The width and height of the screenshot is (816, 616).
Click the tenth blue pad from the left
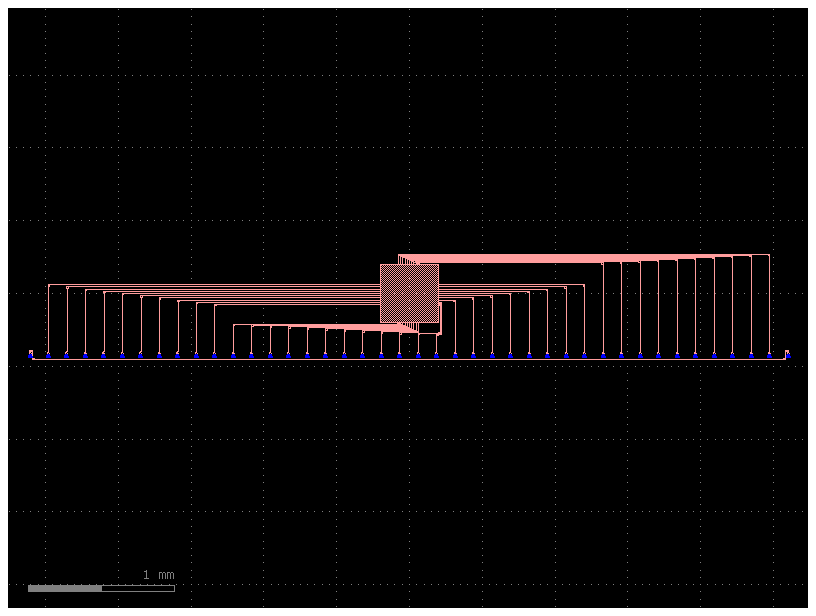point(197,357)
